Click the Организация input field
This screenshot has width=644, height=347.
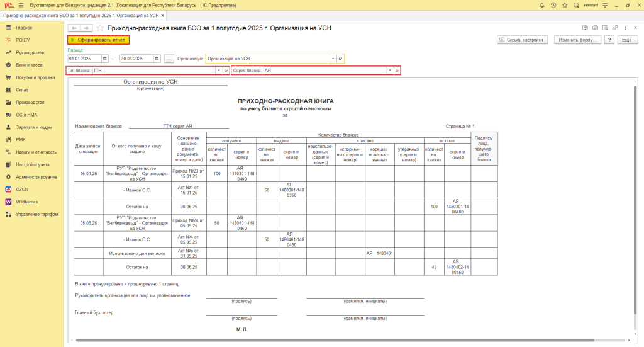pyautogui.click(x=268, y=59)
